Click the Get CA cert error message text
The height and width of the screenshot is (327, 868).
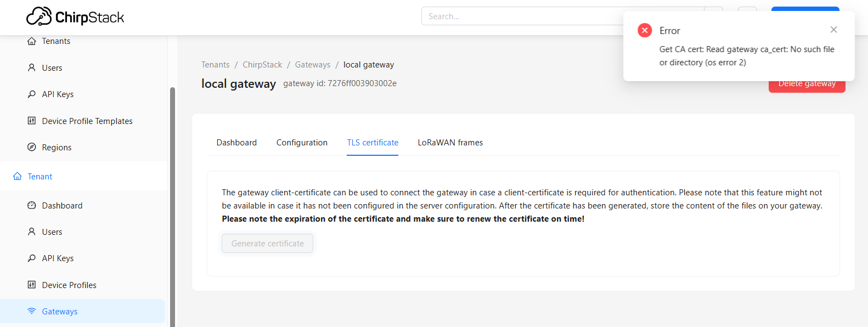click(x=747, y=56)
